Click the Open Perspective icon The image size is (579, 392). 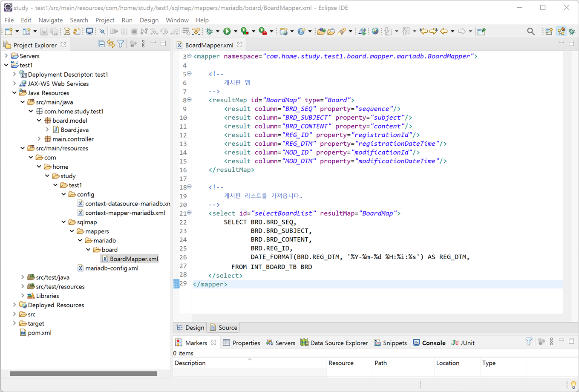click(x=549, y=31)
